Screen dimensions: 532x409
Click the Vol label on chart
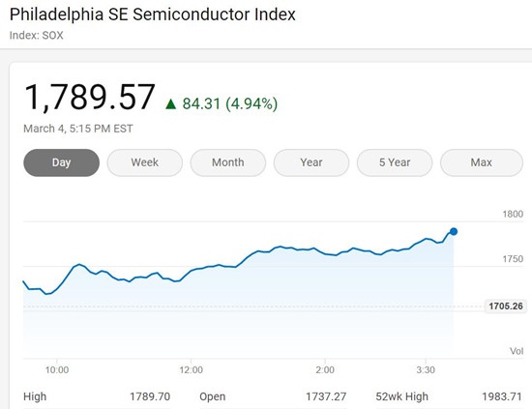(x=517, y=351)
